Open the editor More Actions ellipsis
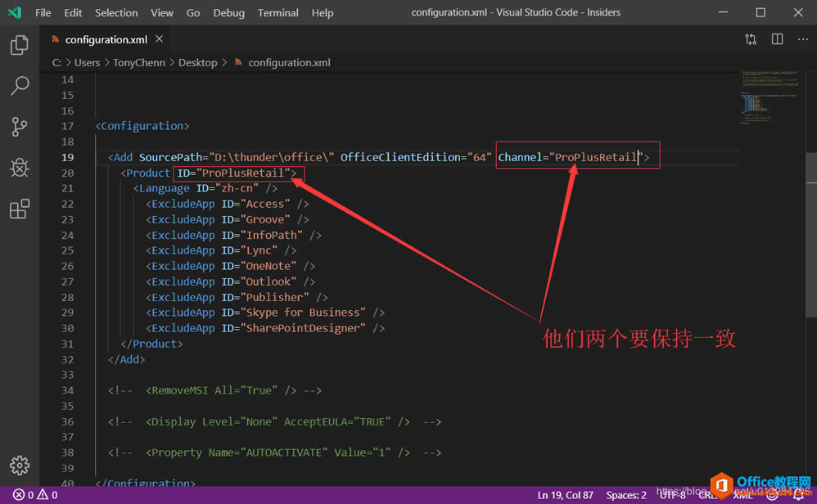 802,39
